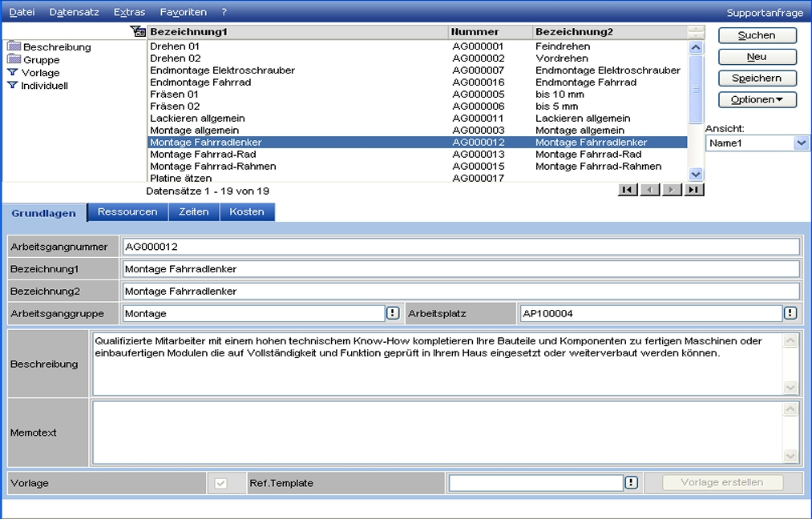Image resolution: width=812 pixels, height=519 pixels.
Task: Open the Supportanfrage link
Action: click(x=765, y=13)
